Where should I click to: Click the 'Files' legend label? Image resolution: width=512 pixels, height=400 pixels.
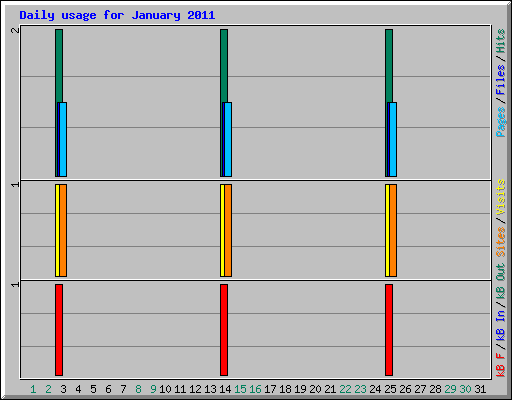point(501,80)
